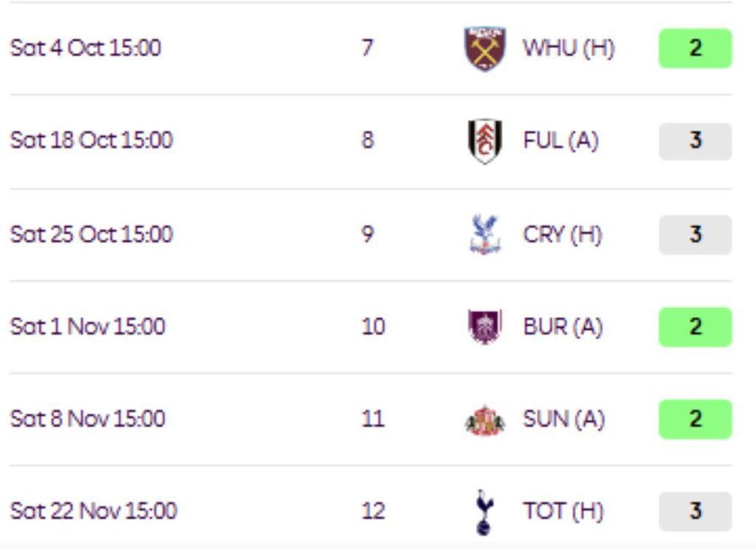Image resolution: width=756 pixels, height=549 pixels.
Task: Open the TOT (H) fixture link
Action: [x=563, y=511]
